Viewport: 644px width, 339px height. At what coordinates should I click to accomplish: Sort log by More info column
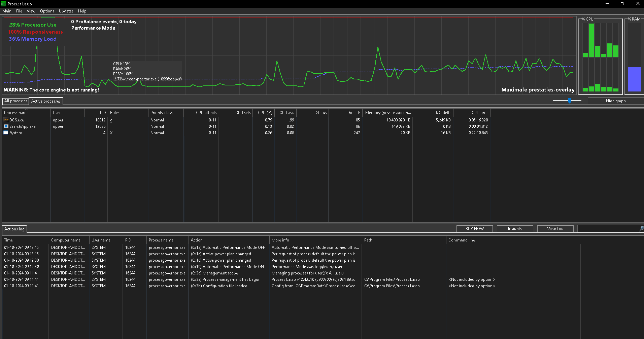315,240
